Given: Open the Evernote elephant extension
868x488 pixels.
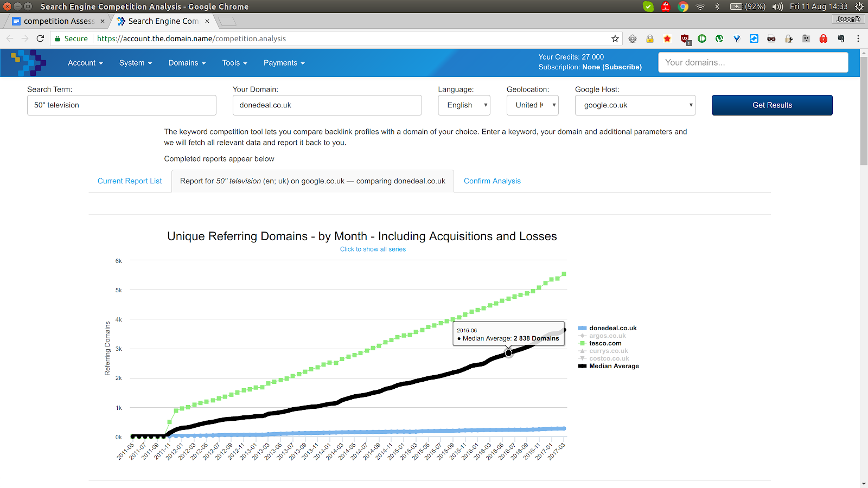Looking at the screenshot, I should tap(841, 38).
